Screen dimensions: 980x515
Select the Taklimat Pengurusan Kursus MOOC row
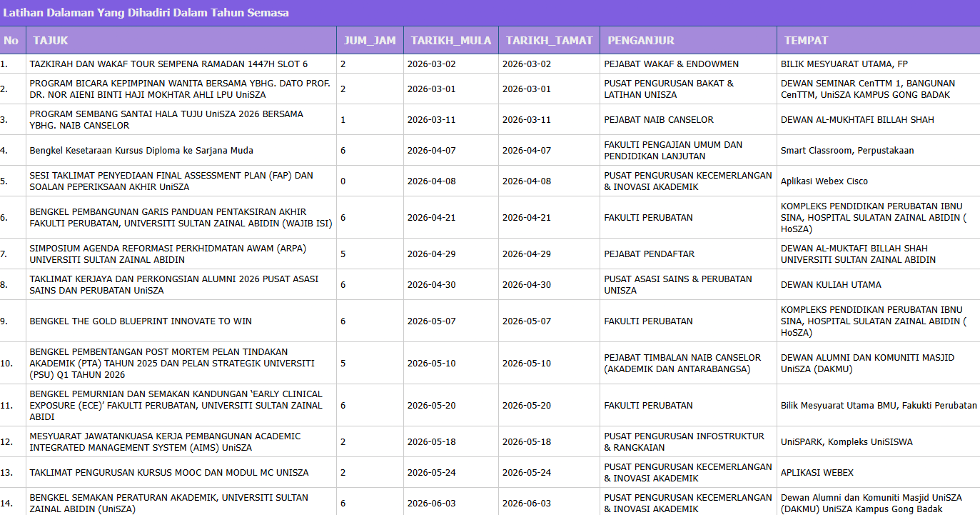pyautogui.click(x=490, y=472)
